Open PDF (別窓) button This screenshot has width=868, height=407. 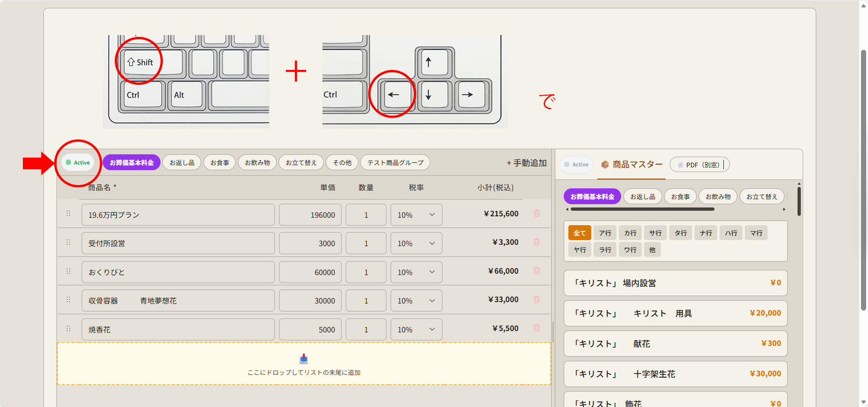[x=699, y=165]
